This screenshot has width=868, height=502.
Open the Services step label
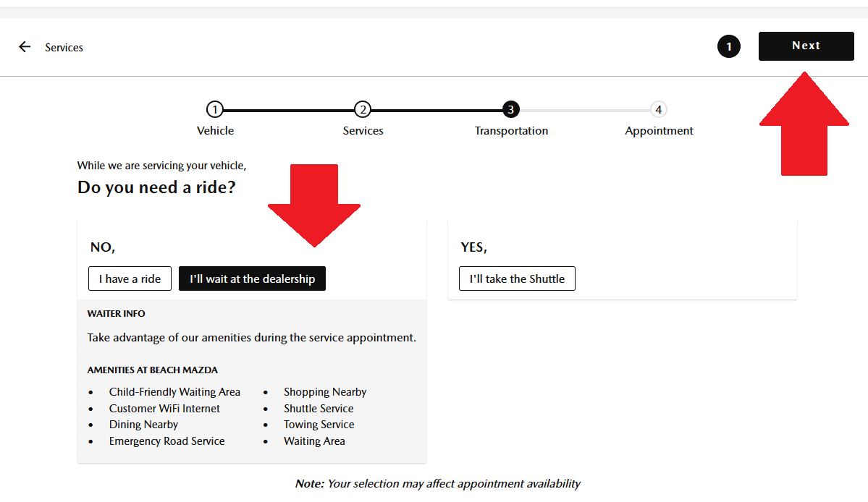pyautogui.click(x=363, y=131)
